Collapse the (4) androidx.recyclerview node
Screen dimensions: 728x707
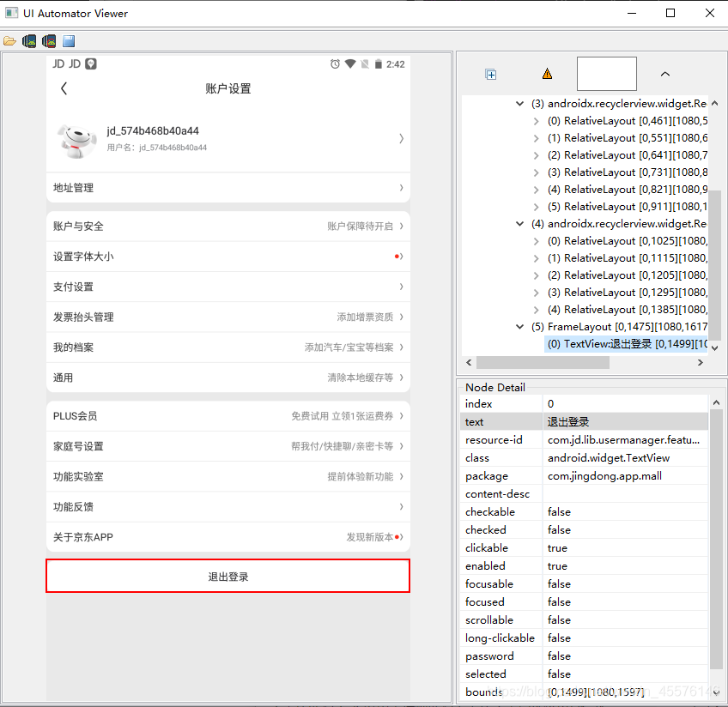click(x=520, y=224)
